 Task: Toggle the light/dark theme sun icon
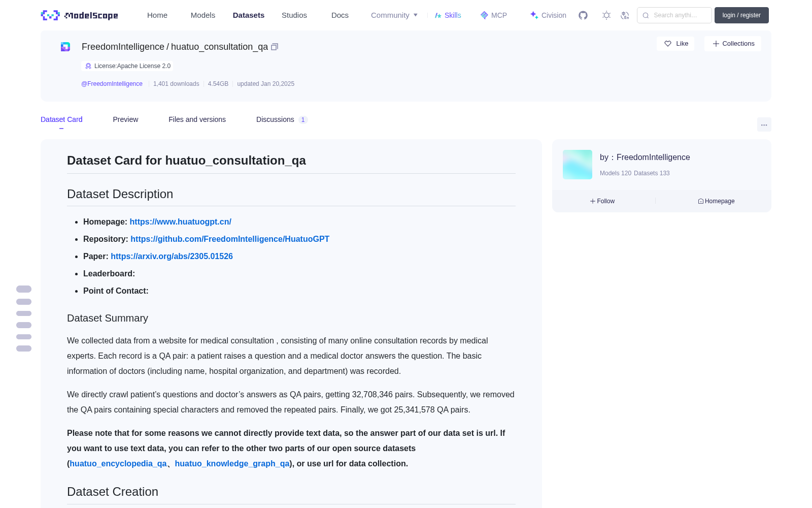point(606,15)
